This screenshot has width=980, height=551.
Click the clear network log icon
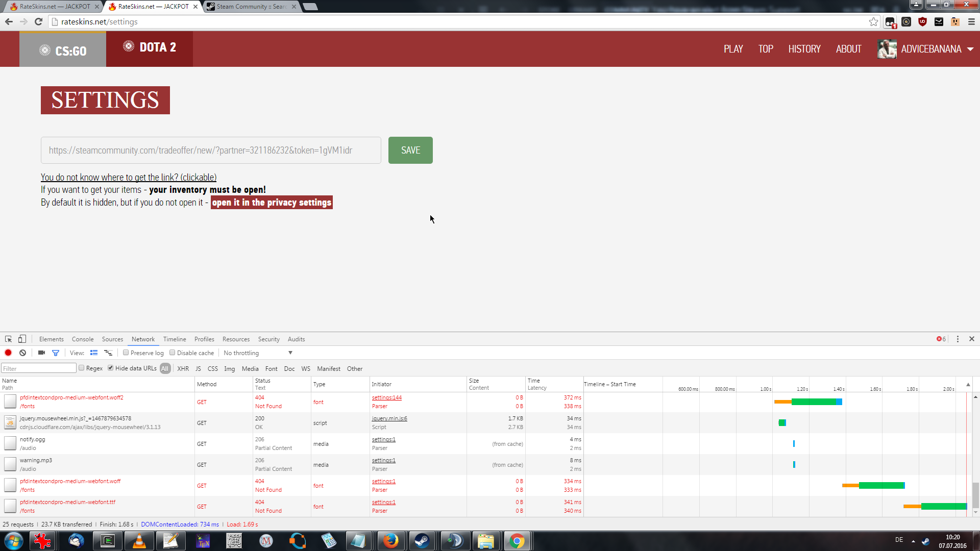[22, 353]
